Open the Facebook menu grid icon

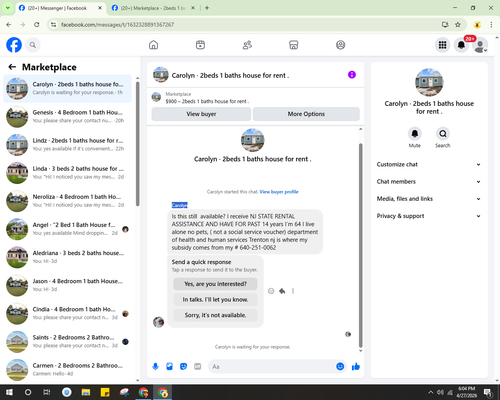[442, 45]
